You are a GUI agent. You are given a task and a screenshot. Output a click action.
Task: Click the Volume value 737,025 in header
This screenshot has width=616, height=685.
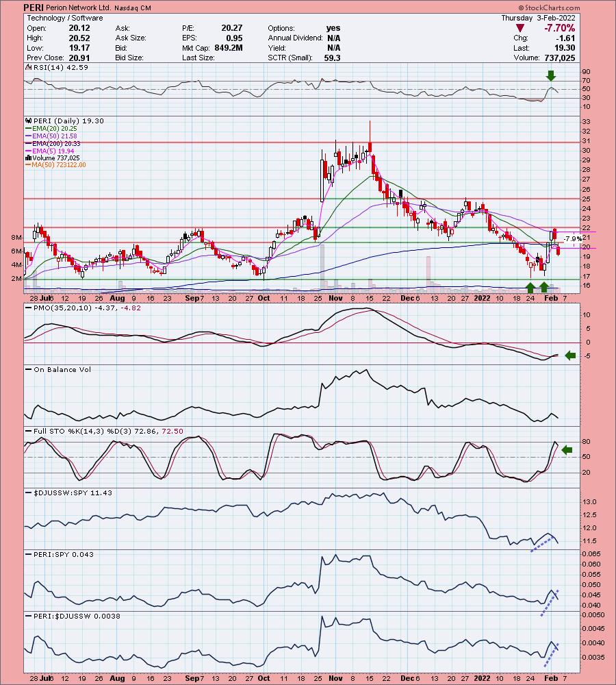[560, 58]
